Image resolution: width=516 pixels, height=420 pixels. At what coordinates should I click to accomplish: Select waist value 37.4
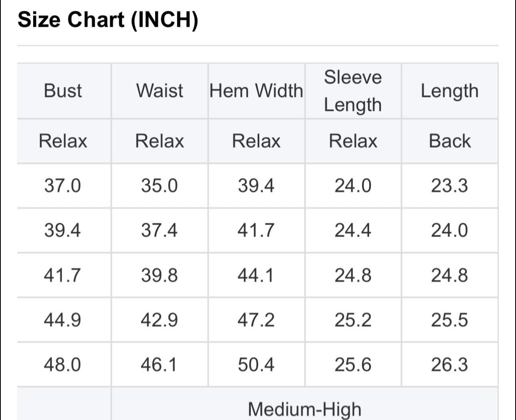pyautogui.click(x=160, y=230)
